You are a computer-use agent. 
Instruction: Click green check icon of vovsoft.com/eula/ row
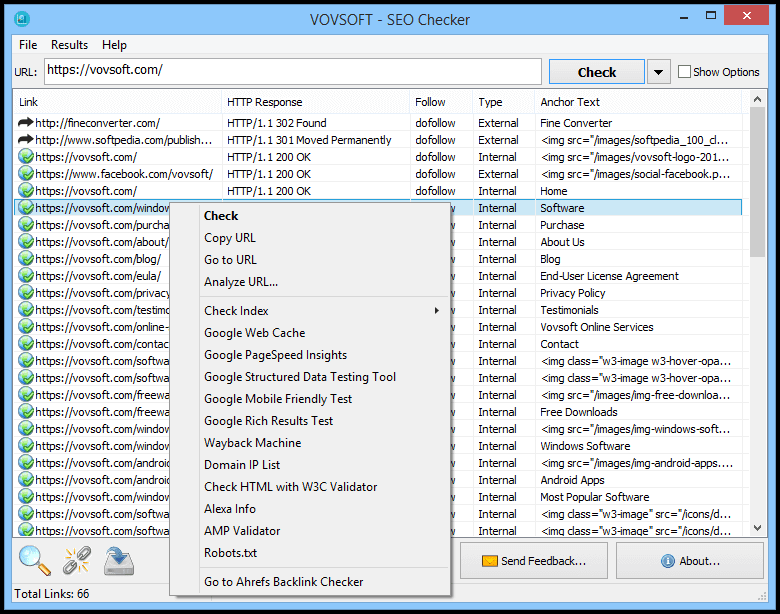coord(25,276)
